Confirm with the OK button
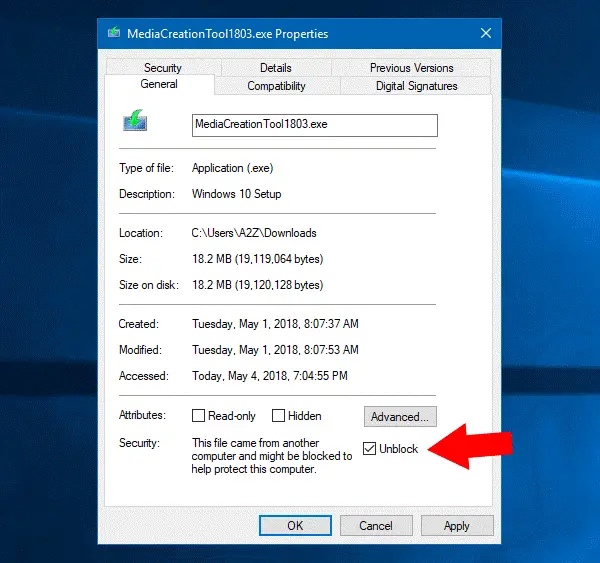The image size is (600, 563). 295,525
